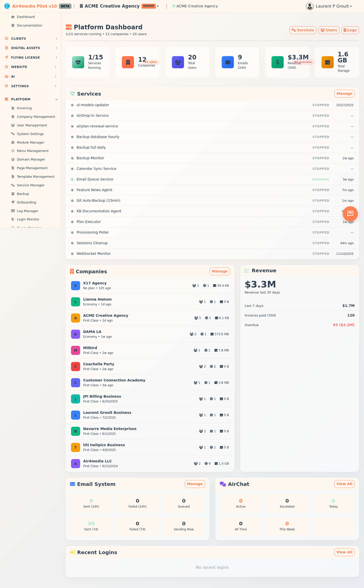Image resolution: width=364 pixels, height=588 pixels.
Task: Click the Companies section building icon
Action: point(72,272)
